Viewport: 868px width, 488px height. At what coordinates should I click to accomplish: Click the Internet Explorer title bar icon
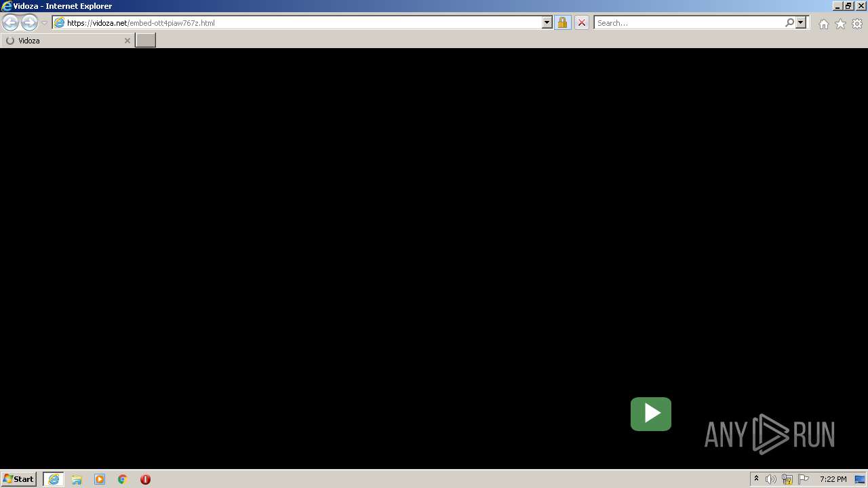[7, 6]
